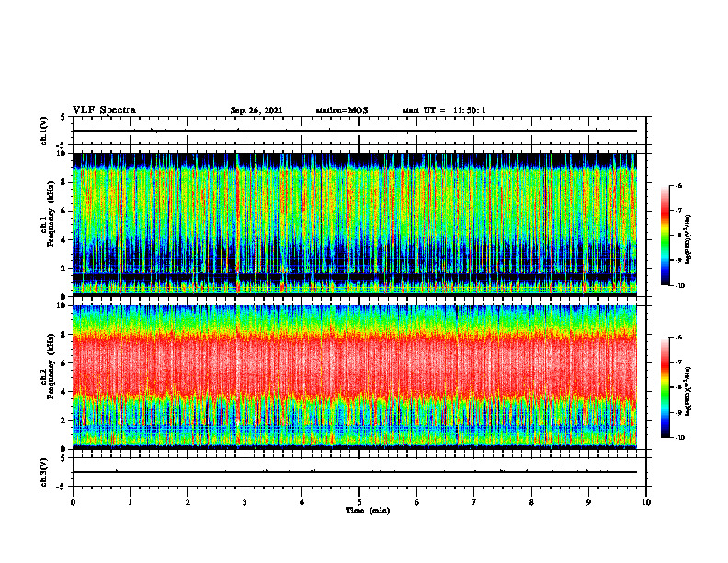
Task: Click tick label "5" on the Time axis
Action: pos(359,502)
